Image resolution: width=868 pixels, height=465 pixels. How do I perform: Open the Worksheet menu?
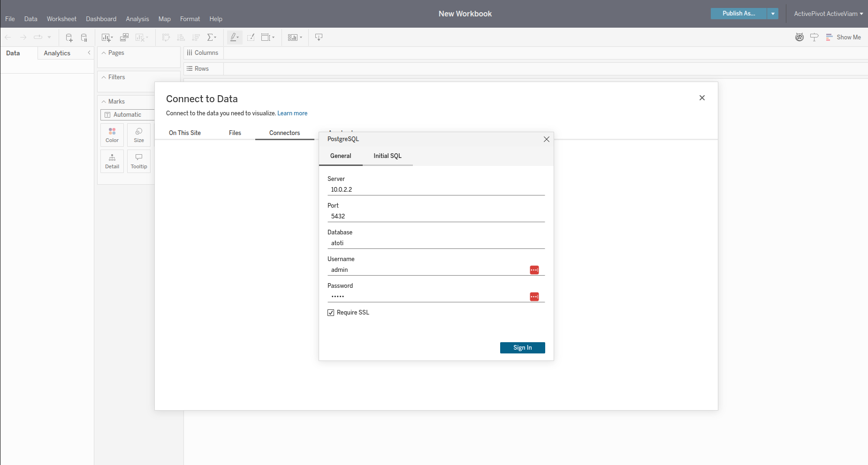(x=61, y=19)
